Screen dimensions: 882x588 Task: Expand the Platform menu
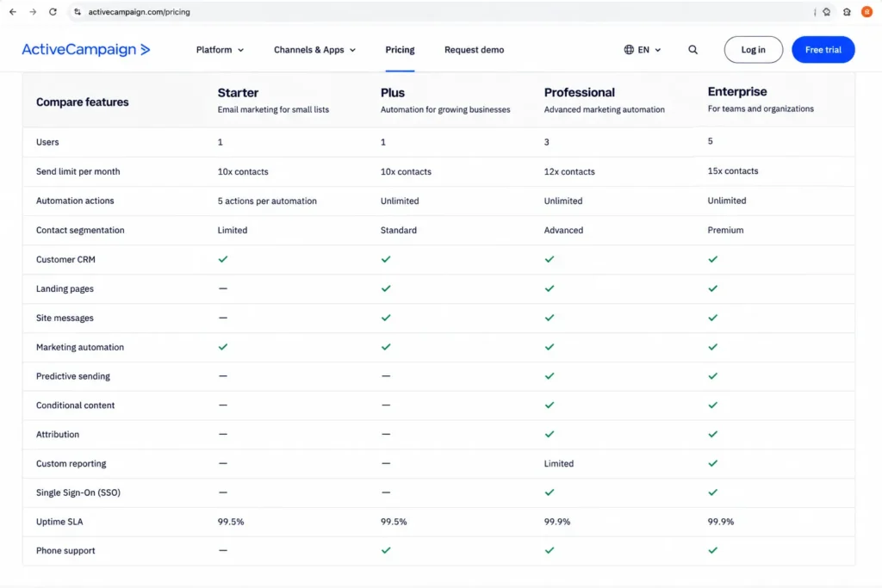[220, 49]
